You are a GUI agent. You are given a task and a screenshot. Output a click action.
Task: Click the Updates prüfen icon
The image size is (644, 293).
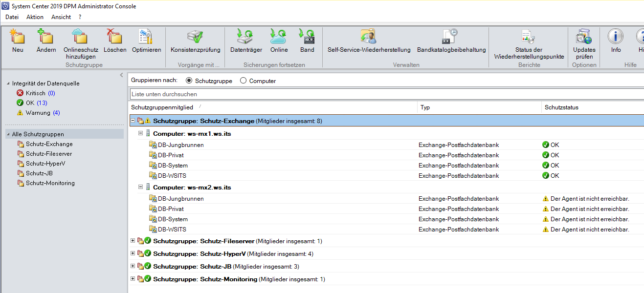[x=584, y=37]
